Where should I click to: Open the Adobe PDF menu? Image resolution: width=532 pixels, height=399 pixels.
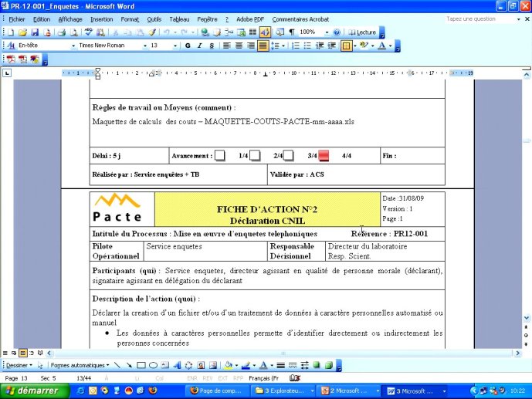(x=250, y=19)
